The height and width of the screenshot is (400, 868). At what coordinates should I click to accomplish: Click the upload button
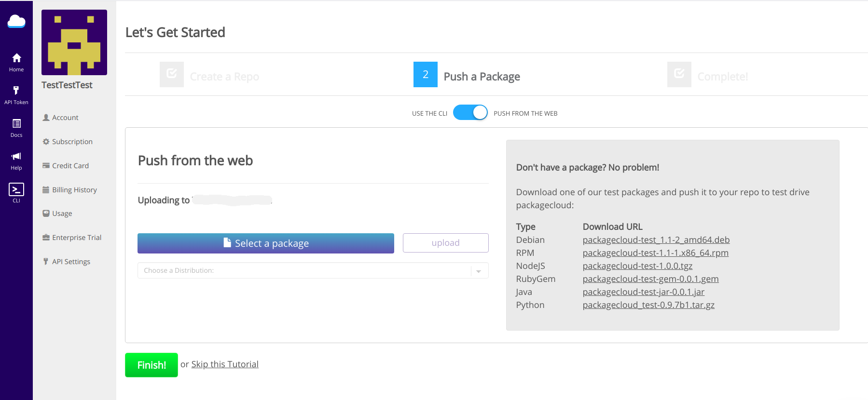point(446,243)
